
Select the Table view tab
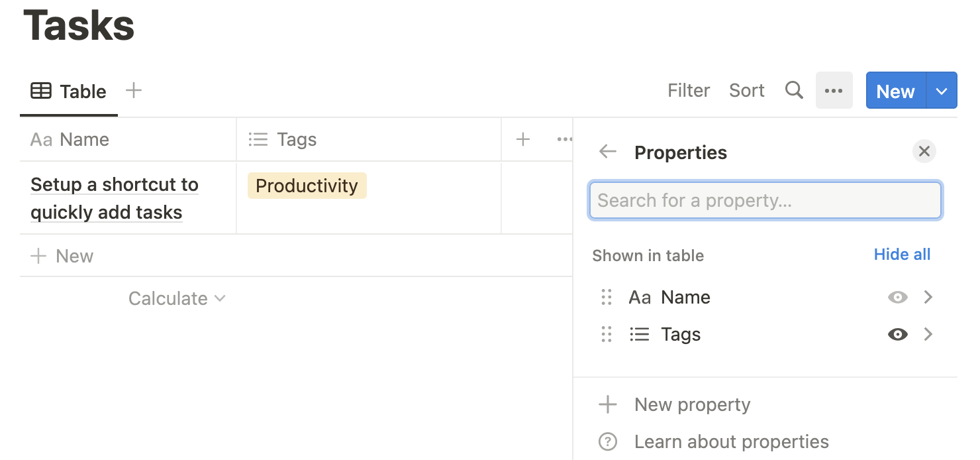(x=69, y=91)
